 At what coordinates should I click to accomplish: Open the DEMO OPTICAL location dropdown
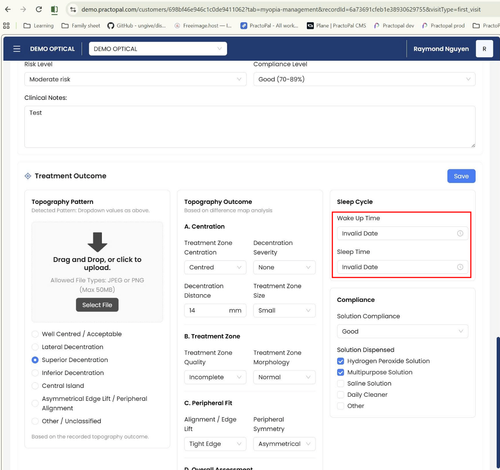click(x=158, y=49)
